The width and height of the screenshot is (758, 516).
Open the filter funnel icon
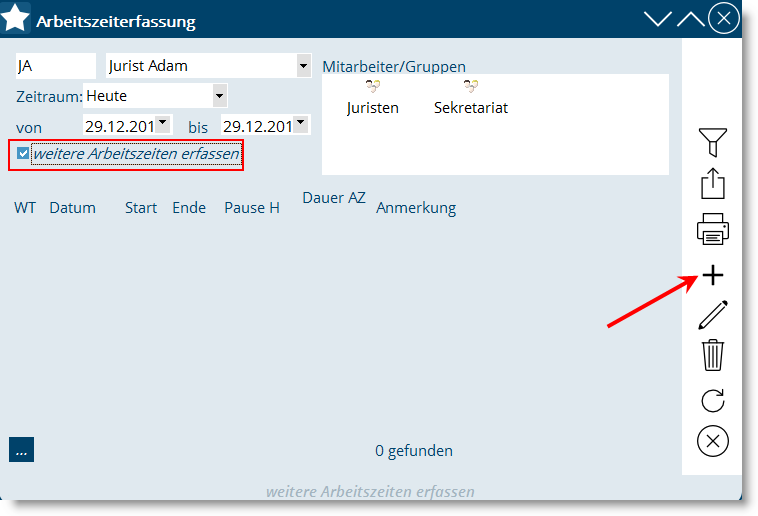coord(713,142)
